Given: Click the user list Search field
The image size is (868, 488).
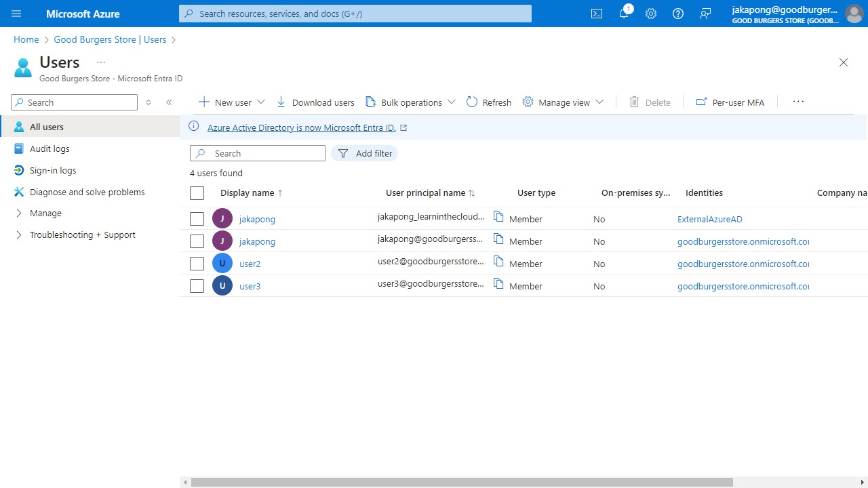Looking at the screenshot, I should (x=258, y=153).
